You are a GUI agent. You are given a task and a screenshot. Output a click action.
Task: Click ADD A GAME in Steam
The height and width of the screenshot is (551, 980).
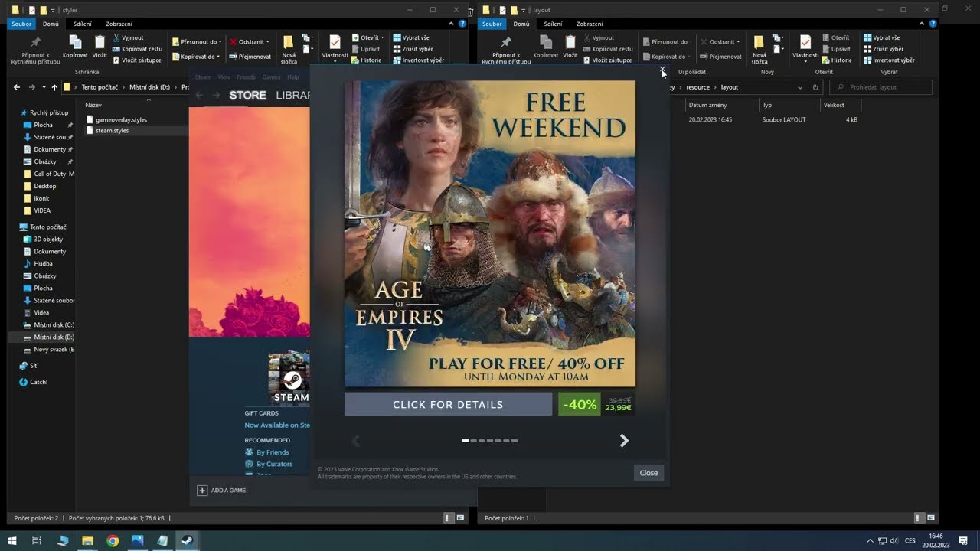coord(228,491)
